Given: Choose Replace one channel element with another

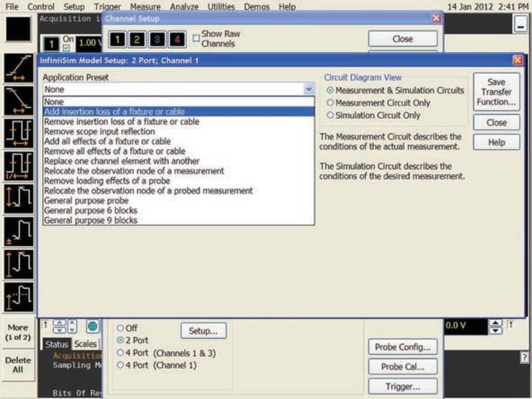Looking at the screenshot, I should pyautogui.click(x=179, y=161).
